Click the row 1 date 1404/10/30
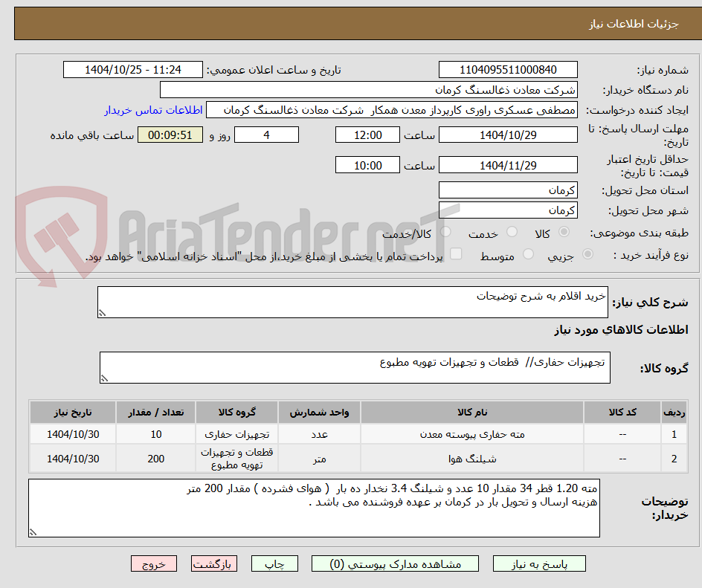 tap(73, 434)
